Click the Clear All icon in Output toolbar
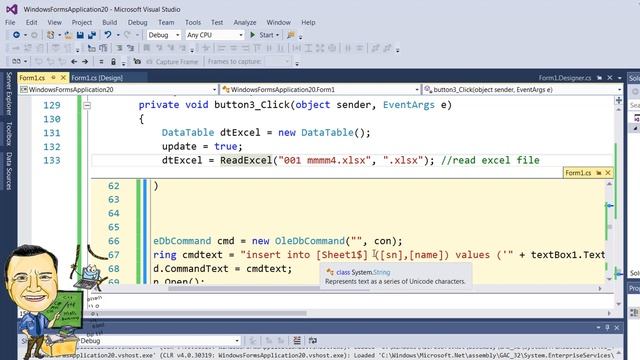The image size is (640, 360). tap(297, 340)
